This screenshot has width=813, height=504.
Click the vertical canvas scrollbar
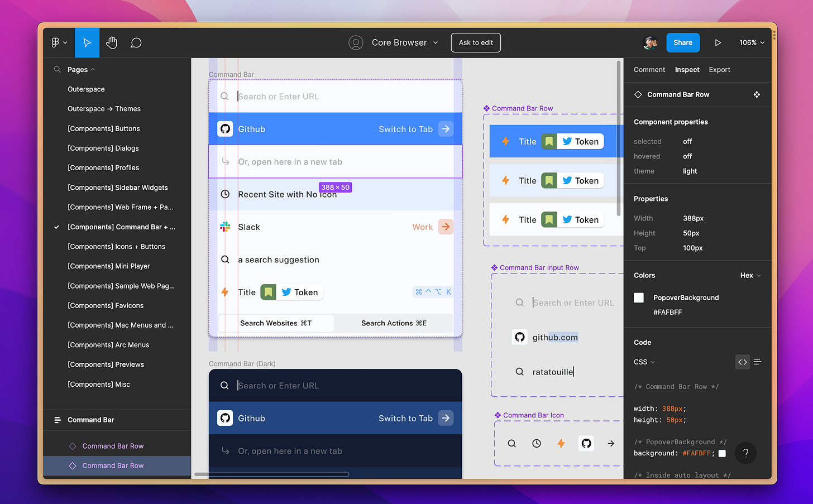(x=619, y=138)
